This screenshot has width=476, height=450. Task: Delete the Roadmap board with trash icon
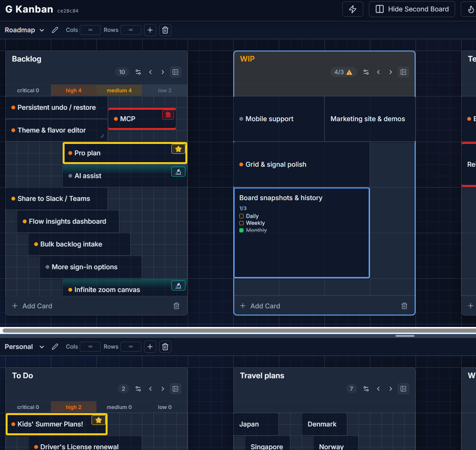pos(165,30)
